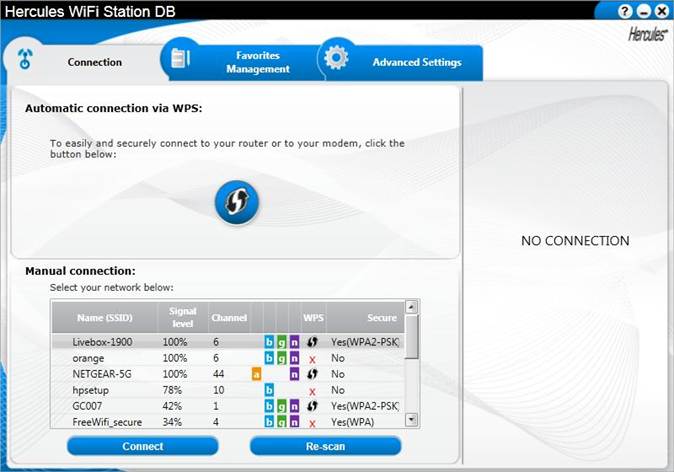Sort the list by Name (SSID) header
The image size is (674, 472).
[104, 318]
